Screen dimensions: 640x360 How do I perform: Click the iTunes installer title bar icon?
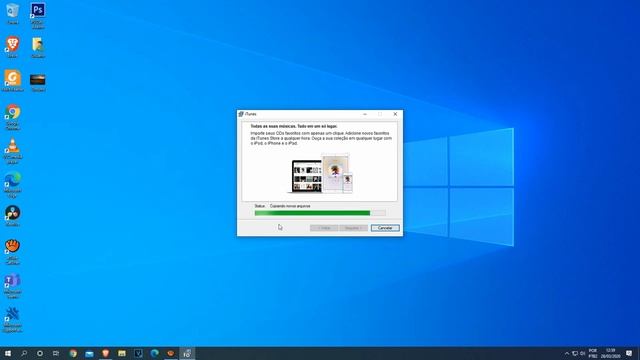[241, 114]
